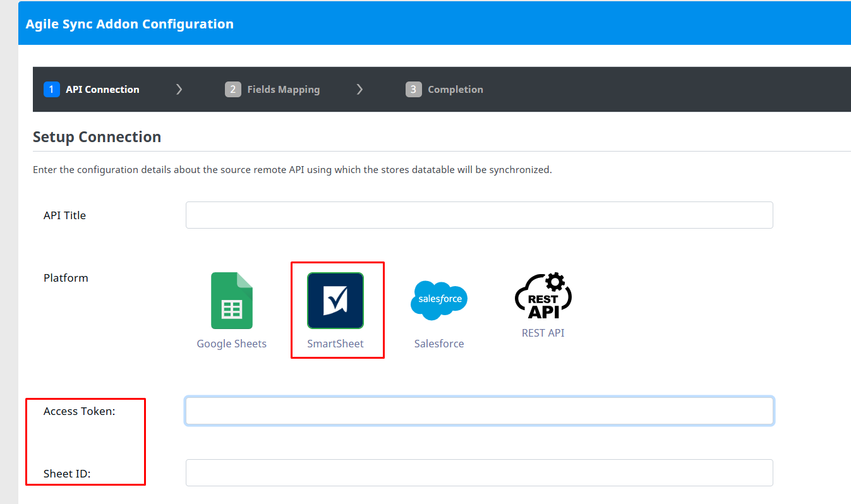
Task: Click the configuration details description sentence
Action: point(293,170)
